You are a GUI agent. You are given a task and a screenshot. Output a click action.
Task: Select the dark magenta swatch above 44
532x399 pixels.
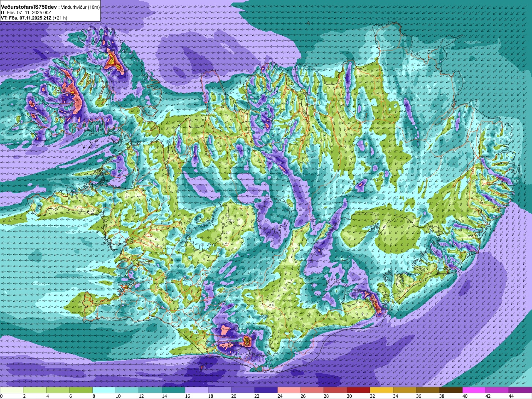click(x=520, y=390)
